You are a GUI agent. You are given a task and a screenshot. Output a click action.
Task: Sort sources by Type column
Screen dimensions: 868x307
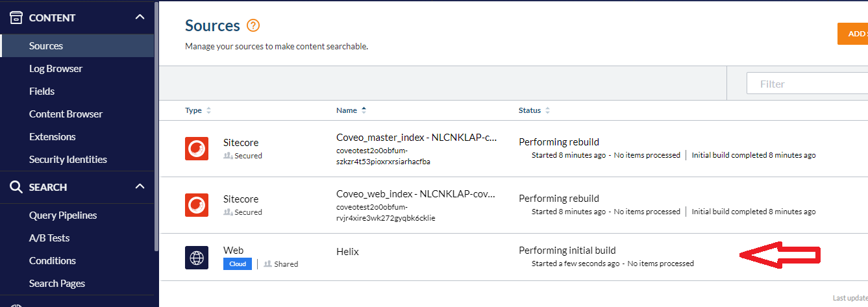tap(198, 110)
